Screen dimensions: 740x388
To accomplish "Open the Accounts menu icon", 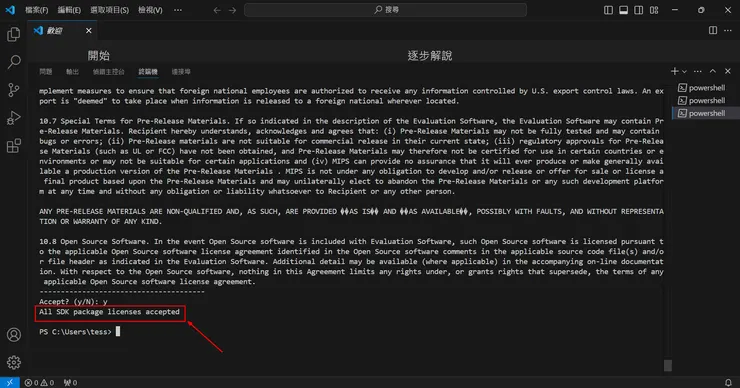I will tap(14, 335).
